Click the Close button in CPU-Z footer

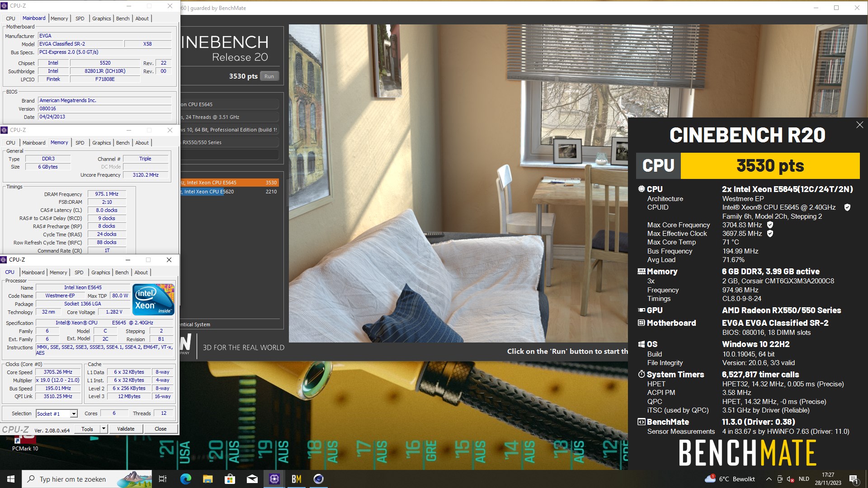[x=160, y=429]
